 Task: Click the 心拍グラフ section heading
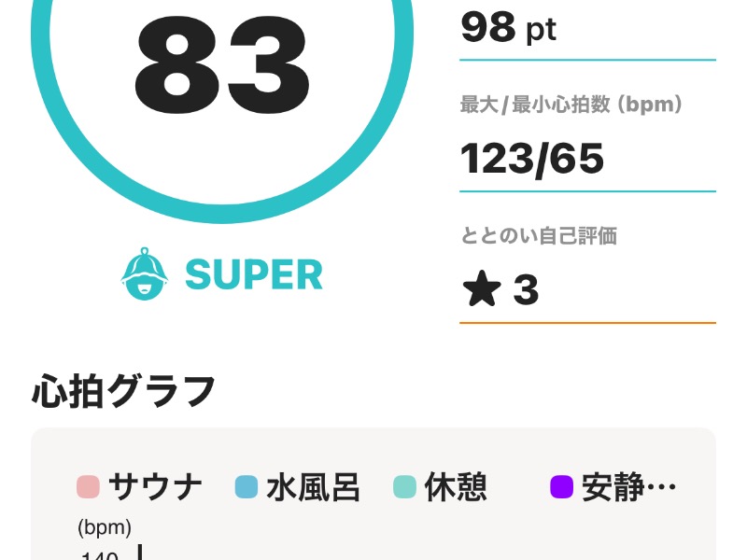click(124, 391)
